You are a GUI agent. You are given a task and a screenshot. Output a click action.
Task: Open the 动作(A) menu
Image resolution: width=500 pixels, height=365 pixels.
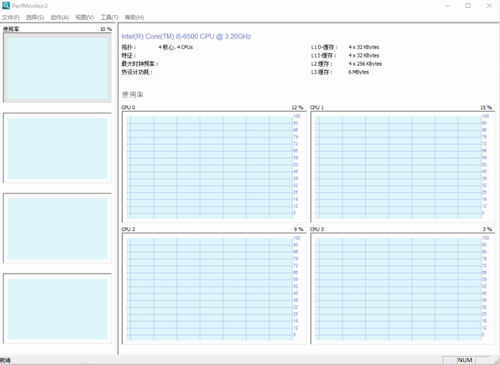point(60,17)
